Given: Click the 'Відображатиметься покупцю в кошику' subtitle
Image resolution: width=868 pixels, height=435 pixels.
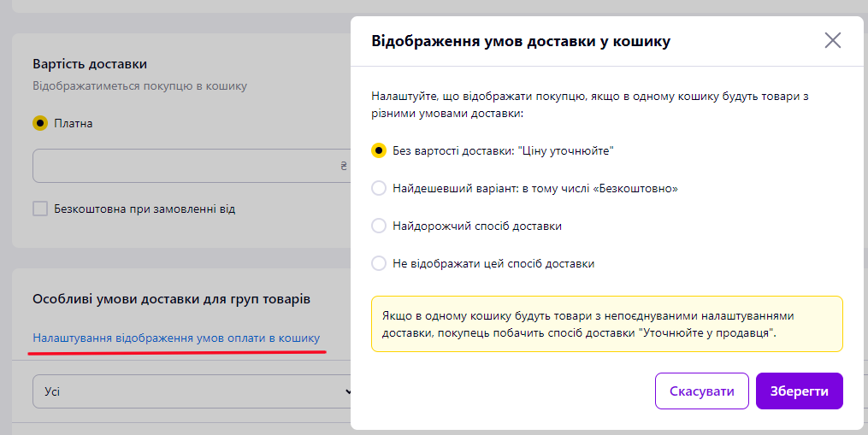Looking at the screenshot, I should point(139,85).
